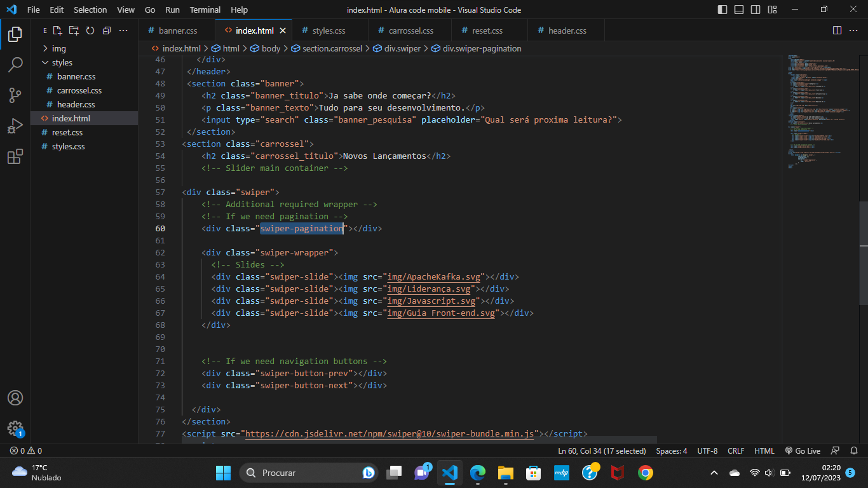
Task: Open the Manage gear icon
Action: 15,428
